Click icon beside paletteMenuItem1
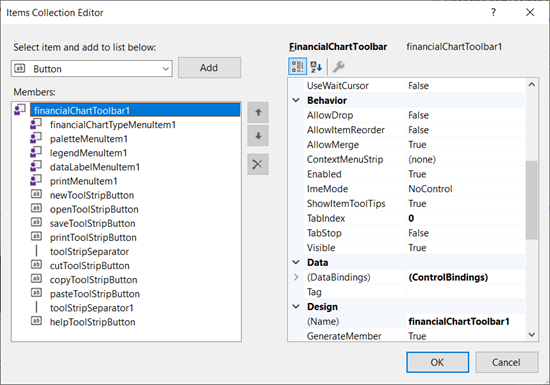 click(x=36, y=139)
